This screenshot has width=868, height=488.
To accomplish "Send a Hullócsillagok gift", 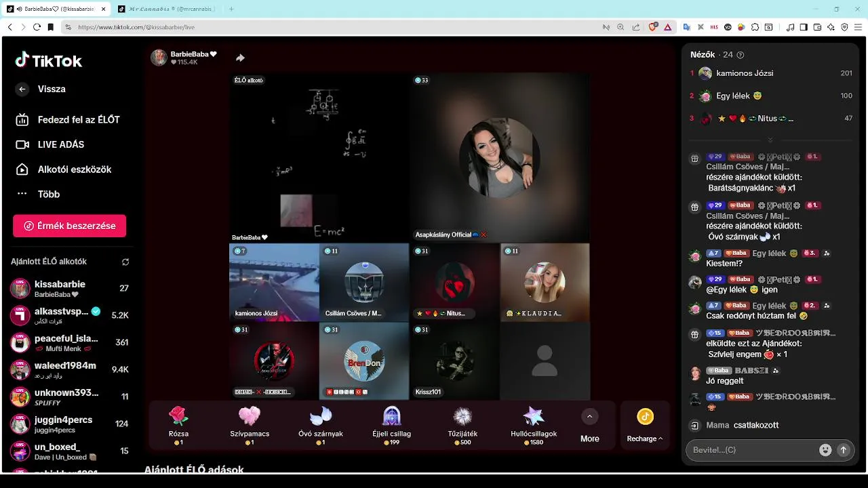I will (534, 425).
